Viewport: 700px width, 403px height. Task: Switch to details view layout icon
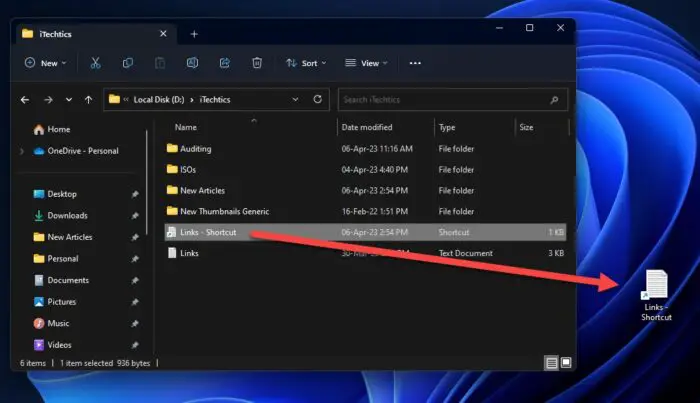(x=551, y=362)
